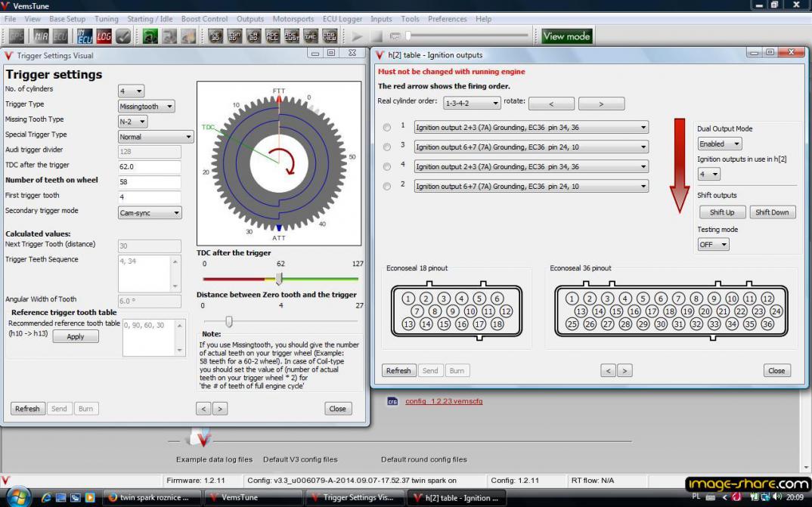The width and height of the screenshot is (812, 507).
Task: Click the LOG toolbar icon
Action: 104,36
